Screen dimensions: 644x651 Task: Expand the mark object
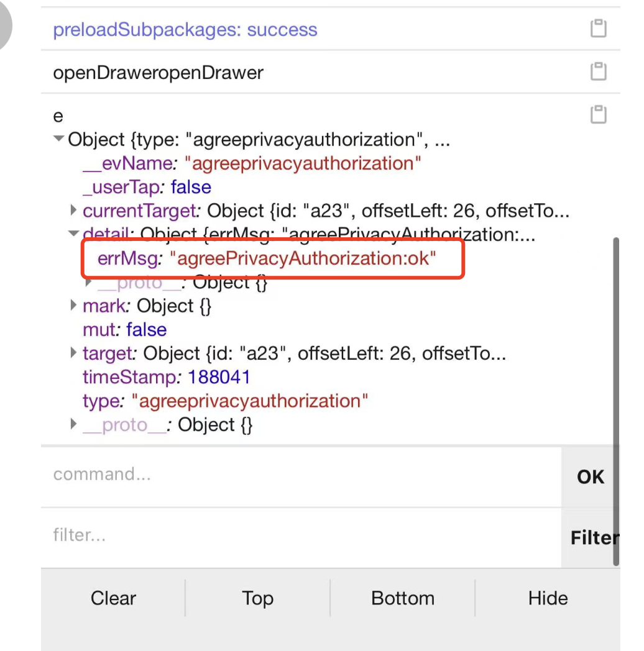coord(74,306)
